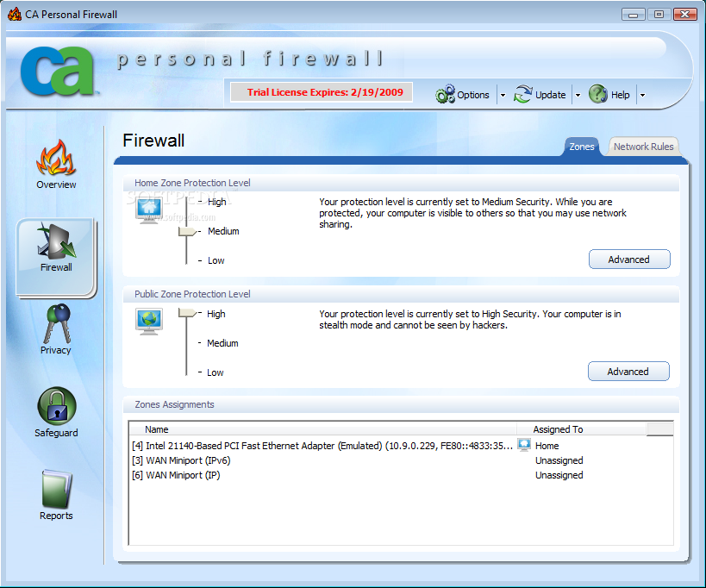Image resolution: width=706 pixels, height=588 pixels.
Task: Click Unassigned value for WAN Miniport (IPv6)
Action: 559,460
